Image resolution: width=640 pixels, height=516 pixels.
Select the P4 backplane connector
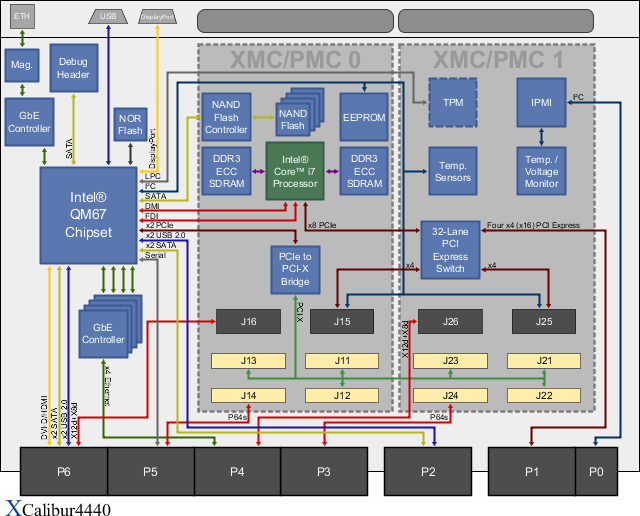[x=237, y=472]
